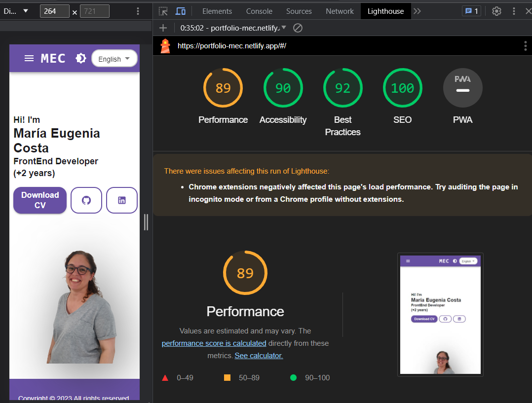Open the See calculator link
This screenshot has width=532, height=403.
258,355
